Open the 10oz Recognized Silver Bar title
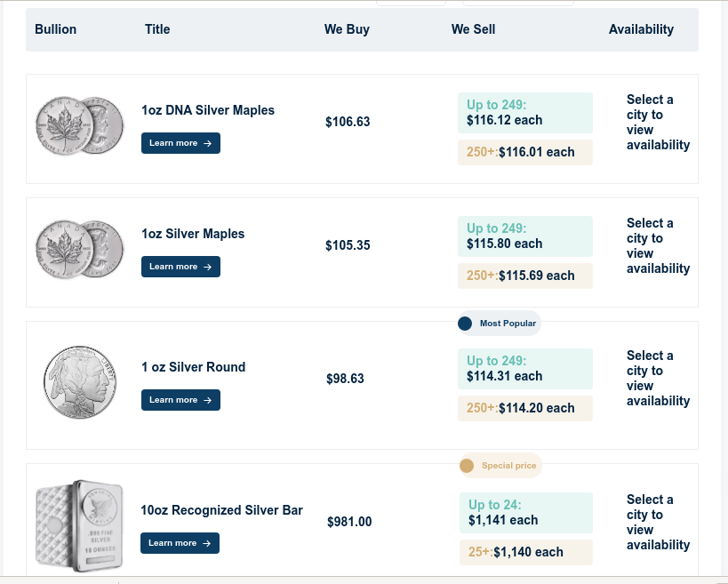Image resolution: width=728 pixels, height=584 pixels. coord(221,510)
